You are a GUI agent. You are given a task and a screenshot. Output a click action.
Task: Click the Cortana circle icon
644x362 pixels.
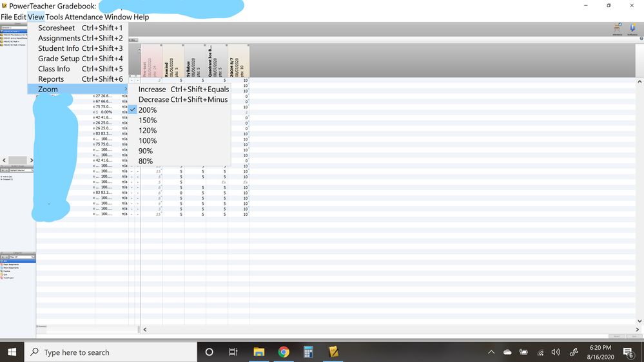coord(209,352)
